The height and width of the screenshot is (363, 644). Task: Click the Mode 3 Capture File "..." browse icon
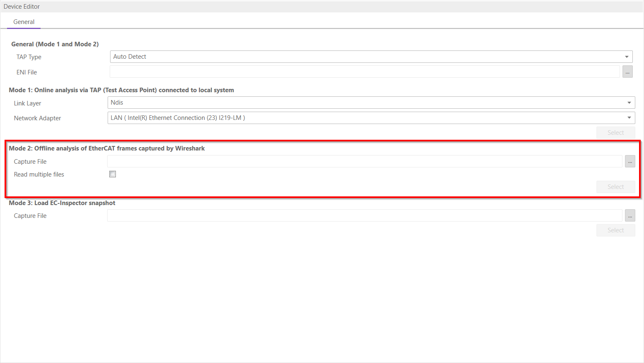click(630, 215)
